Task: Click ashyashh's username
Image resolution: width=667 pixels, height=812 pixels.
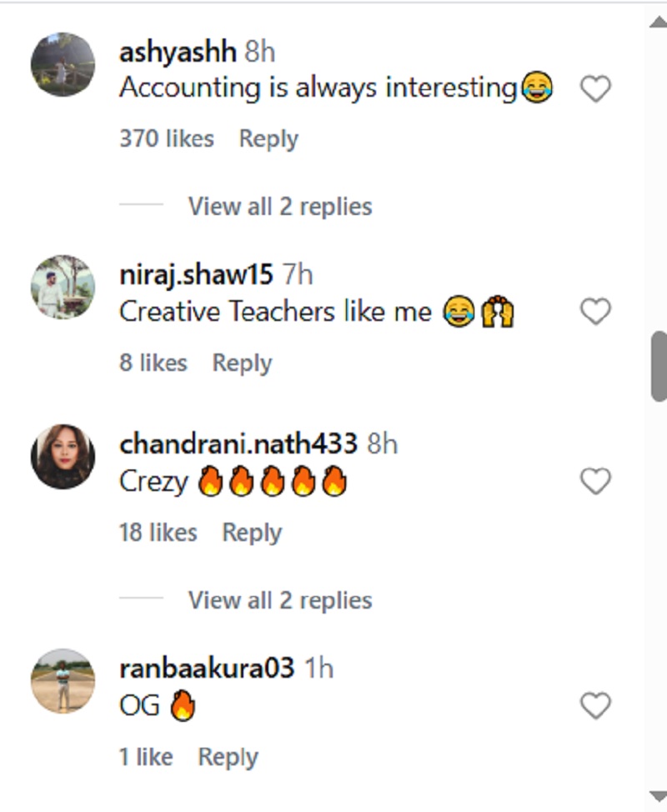Action: tap(177, 51)
